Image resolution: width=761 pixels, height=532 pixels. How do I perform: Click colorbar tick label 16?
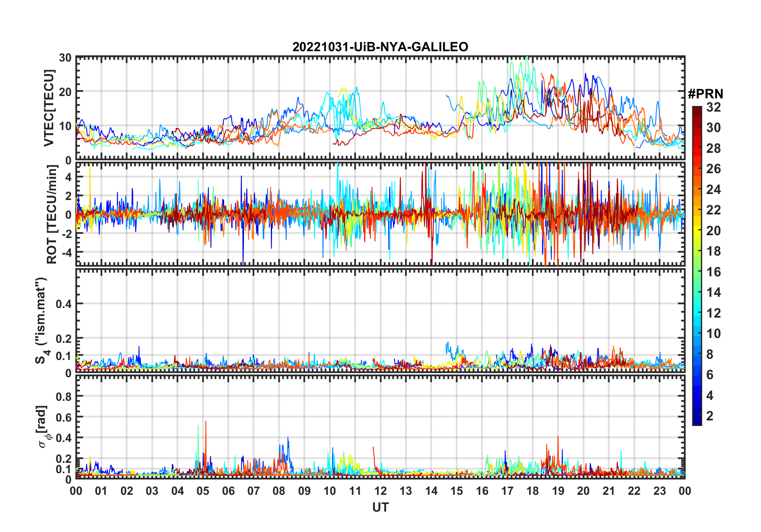(x=713, y=272)
